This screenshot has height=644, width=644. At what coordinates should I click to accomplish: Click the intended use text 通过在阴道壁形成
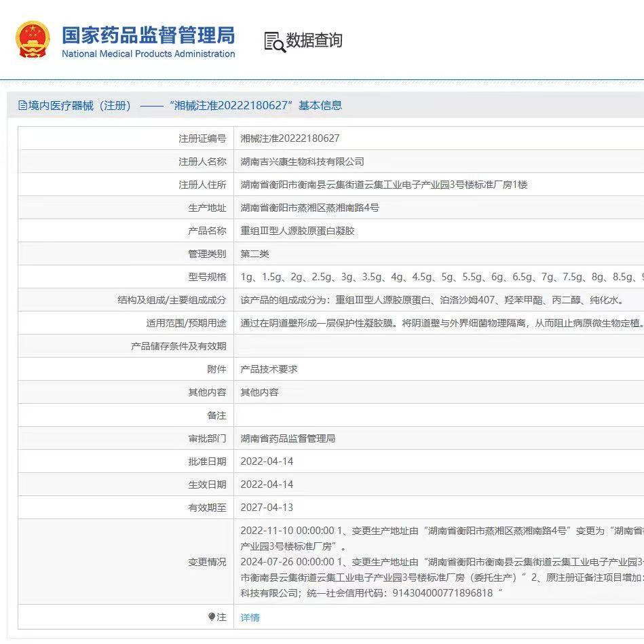(x=442, y=323)
